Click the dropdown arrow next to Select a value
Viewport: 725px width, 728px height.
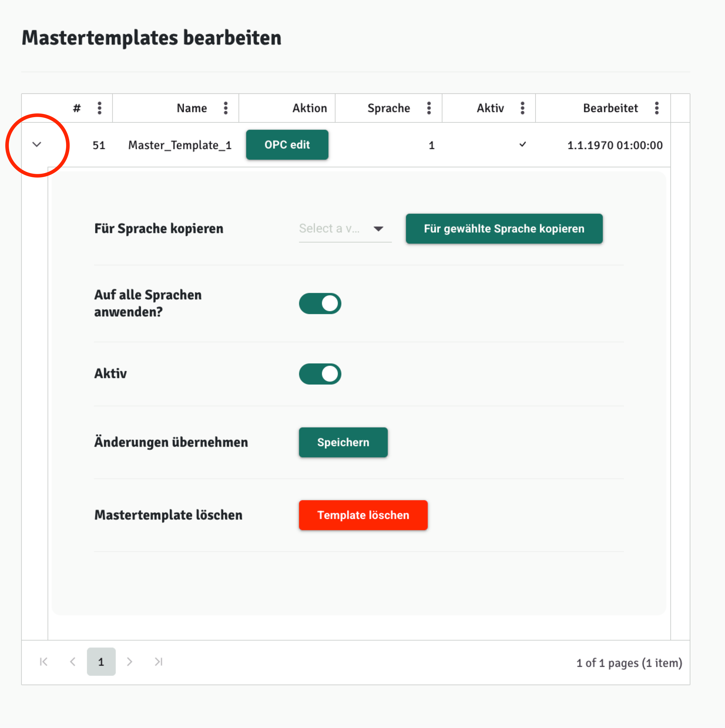click(379, 228)
